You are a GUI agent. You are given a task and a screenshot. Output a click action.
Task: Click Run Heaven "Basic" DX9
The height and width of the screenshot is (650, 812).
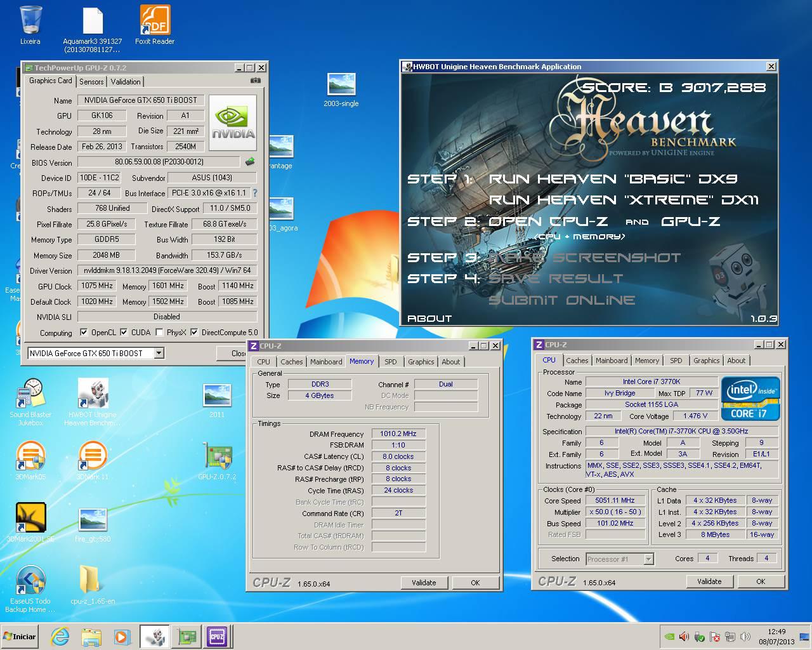(x=613, y=179)
